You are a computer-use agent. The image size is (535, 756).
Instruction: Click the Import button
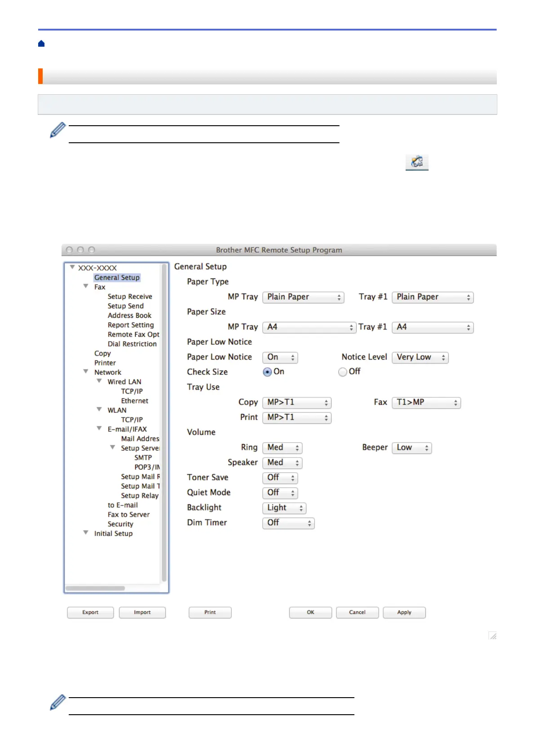tap(142, 612)
